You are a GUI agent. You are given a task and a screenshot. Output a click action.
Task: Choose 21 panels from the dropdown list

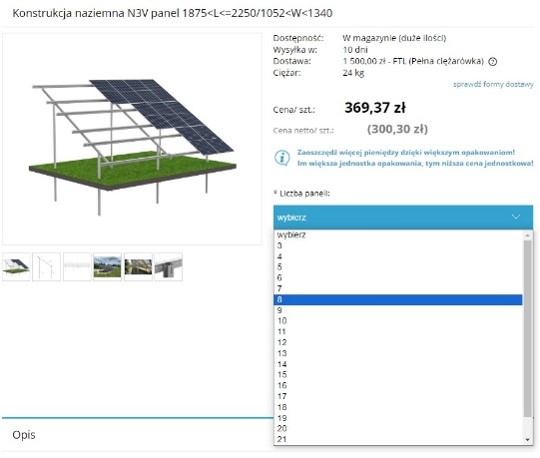pyautogui.click(x=398, y=439)
